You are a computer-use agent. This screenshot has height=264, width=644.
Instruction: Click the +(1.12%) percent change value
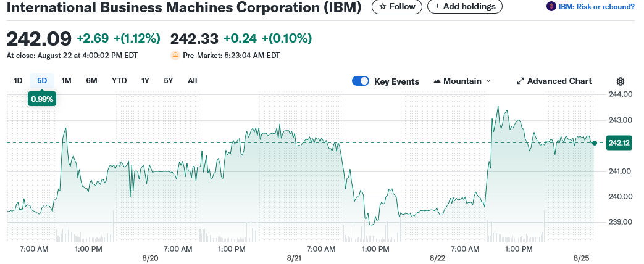137,39
